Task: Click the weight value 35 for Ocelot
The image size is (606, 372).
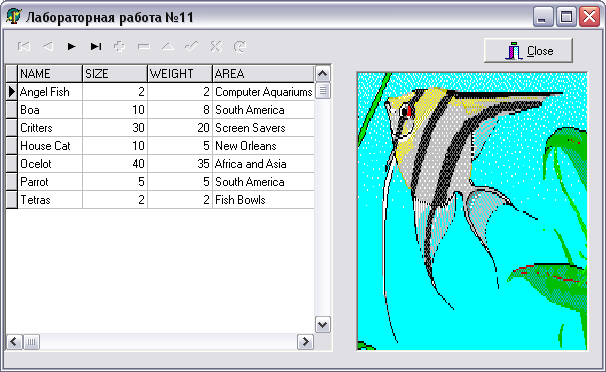Action: click(180, 164)
